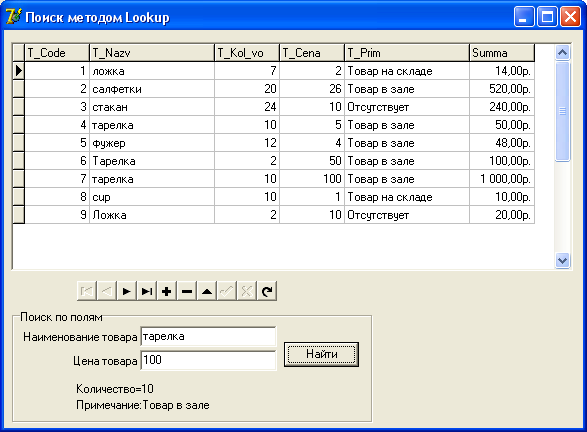Click the Post edit checkmark button
This screenshot has width=587, height=432.
[227, 291]
